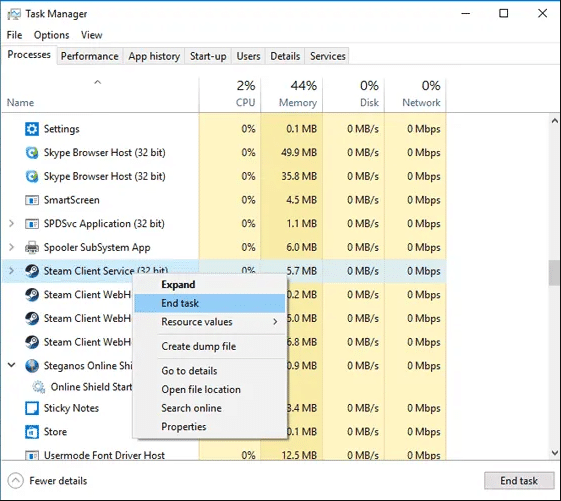Switch to the Start-up tab
The image size is (561, 501).
click(208, 56)
